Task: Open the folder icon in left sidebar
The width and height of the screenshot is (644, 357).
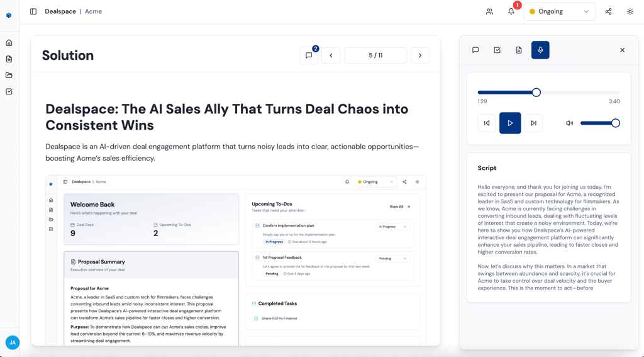Action: (9, 76)
